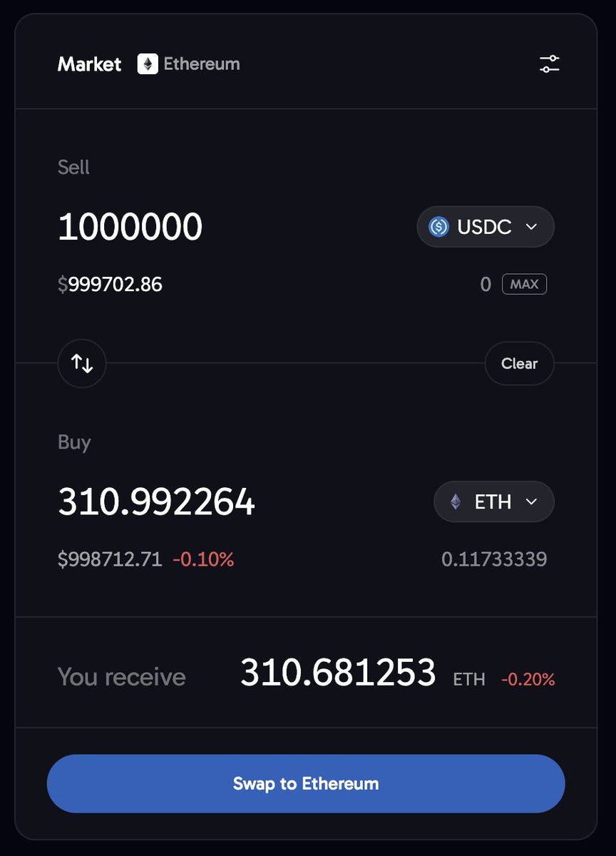
Task: Focus the sell amount field showing 1000000
Action: tap(130, 227)
